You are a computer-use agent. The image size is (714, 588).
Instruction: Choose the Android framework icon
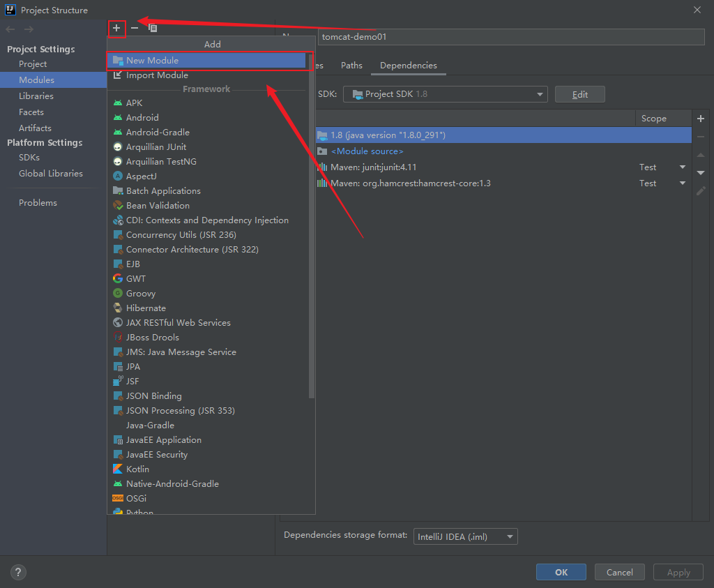pos(118,117)
